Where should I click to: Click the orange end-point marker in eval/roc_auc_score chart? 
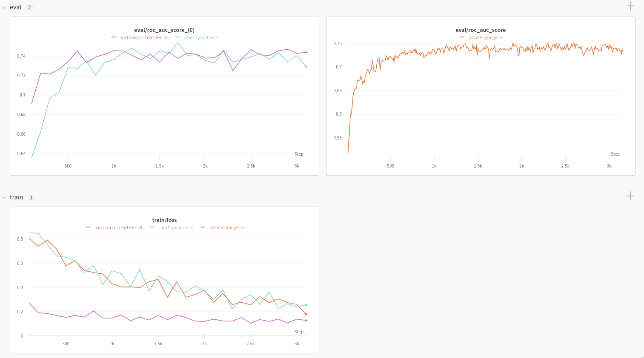coord(622,51)
